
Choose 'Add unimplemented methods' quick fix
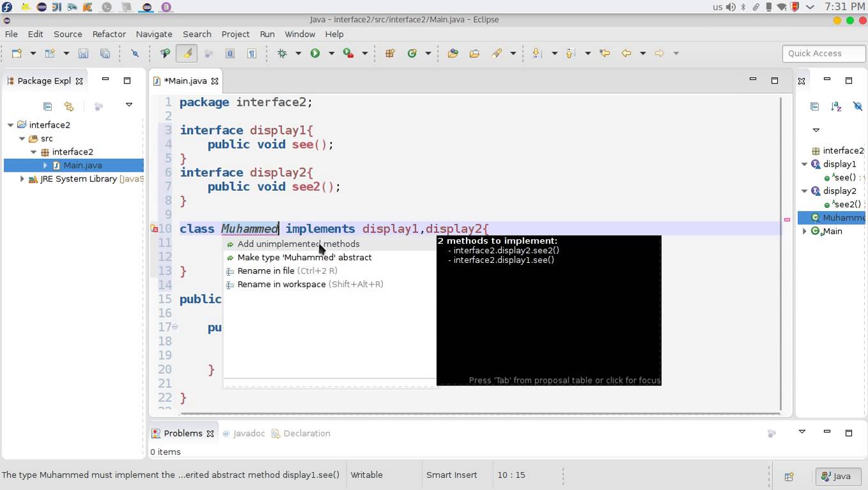298,244
